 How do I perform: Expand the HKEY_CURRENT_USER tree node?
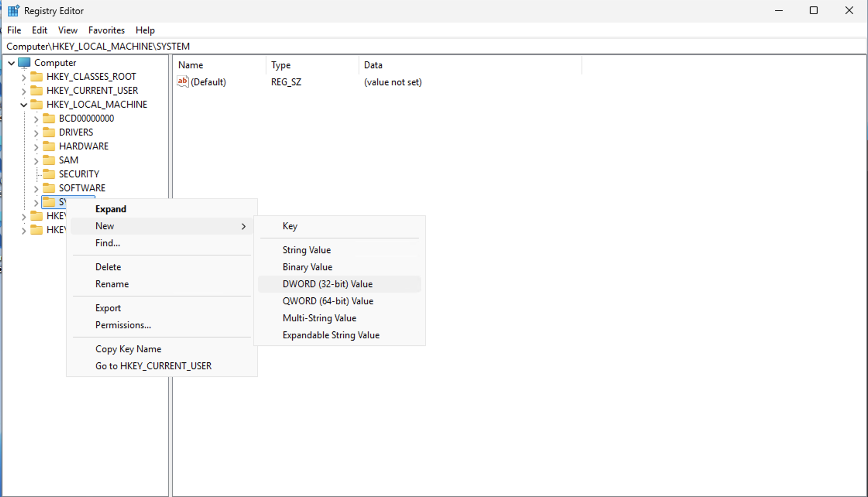tap(24, 91)
